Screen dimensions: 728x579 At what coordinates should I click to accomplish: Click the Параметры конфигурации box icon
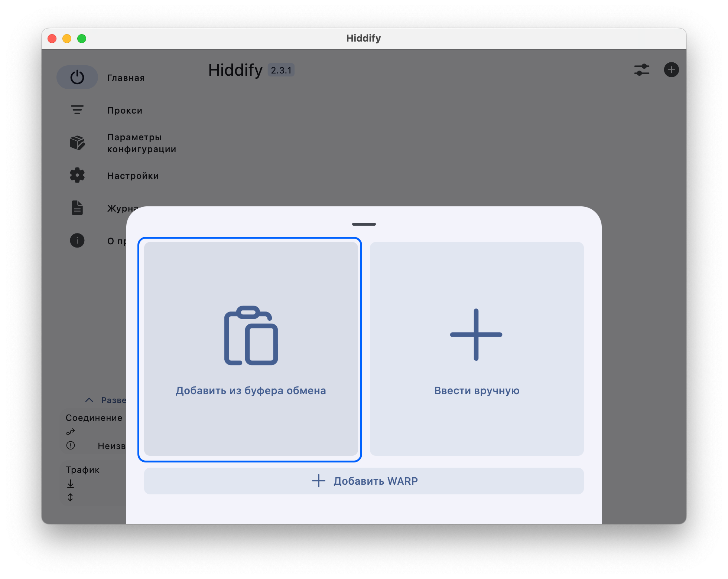point(77,143)
